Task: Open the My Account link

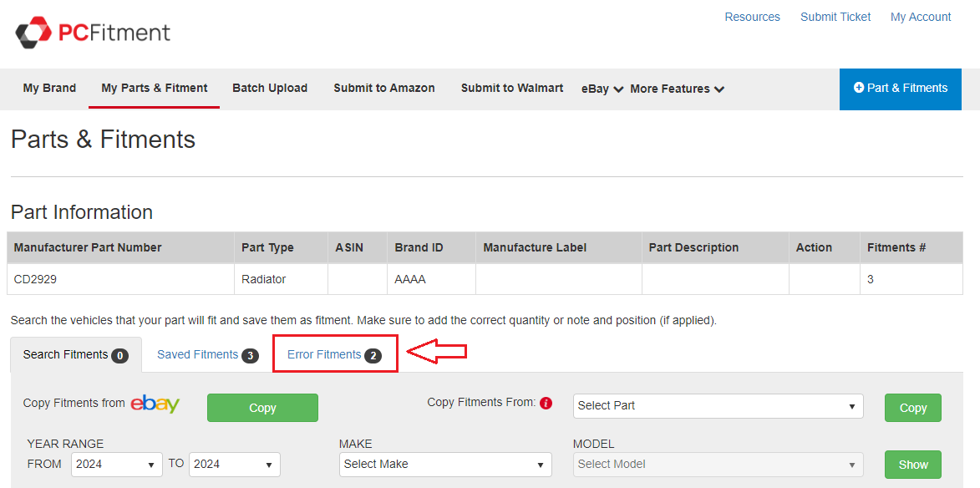Action: pos(921,17)
